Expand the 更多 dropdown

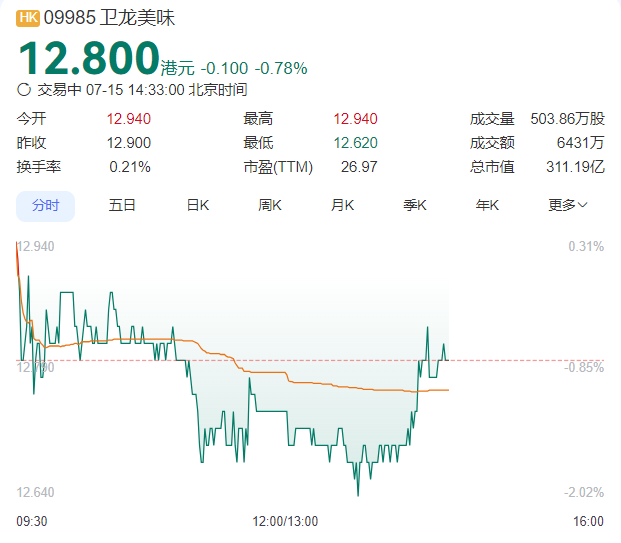pos(568,206)
